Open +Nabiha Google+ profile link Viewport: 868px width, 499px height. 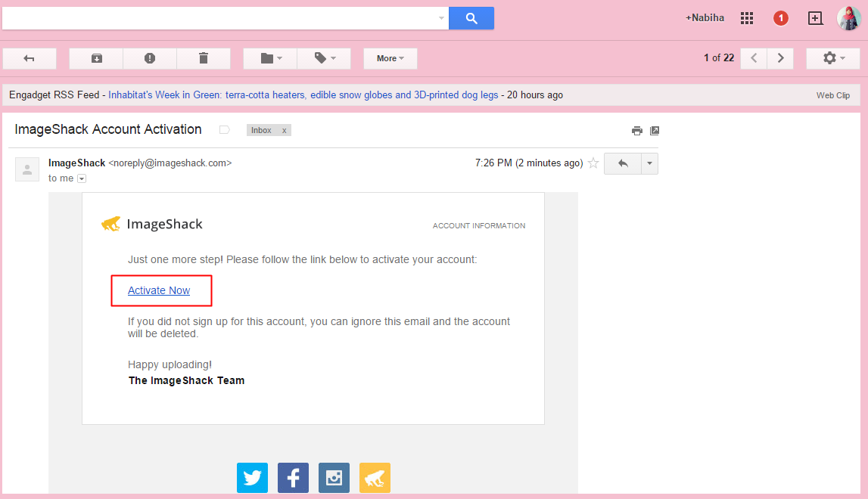[x=705, y=17]
